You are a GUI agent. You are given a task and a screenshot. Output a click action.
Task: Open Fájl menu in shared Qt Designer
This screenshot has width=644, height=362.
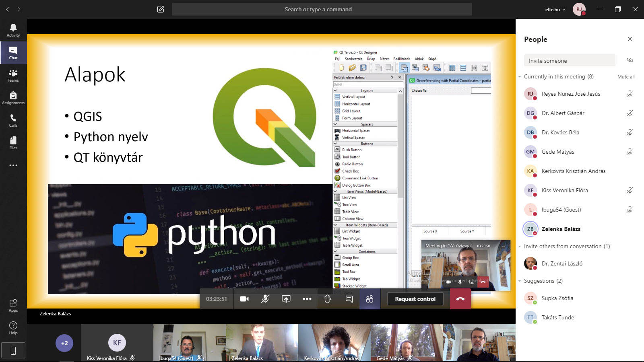point(337,59)
